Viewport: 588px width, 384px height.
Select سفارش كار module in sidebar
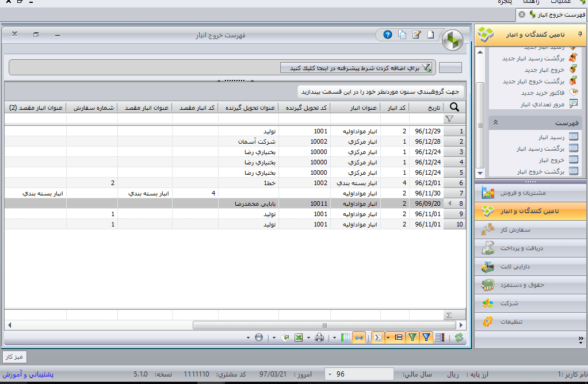pyautogui.click(x=530, y=229)
